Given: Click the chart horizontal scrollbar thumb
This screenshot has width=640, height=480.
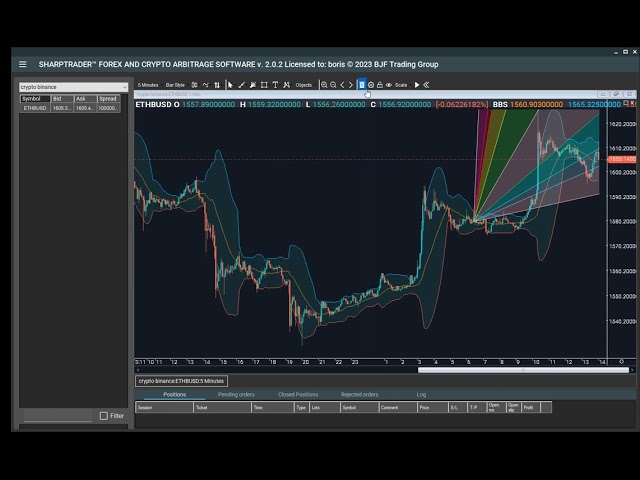Looking at the screenshot, I should (x=523, y=370).
